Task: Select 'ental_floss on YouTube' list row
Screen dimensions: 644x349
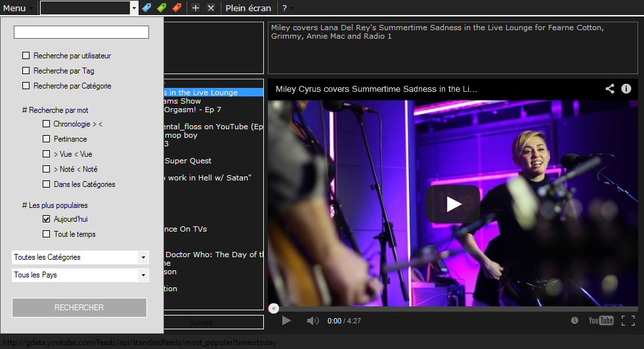Action: [213, 127]
